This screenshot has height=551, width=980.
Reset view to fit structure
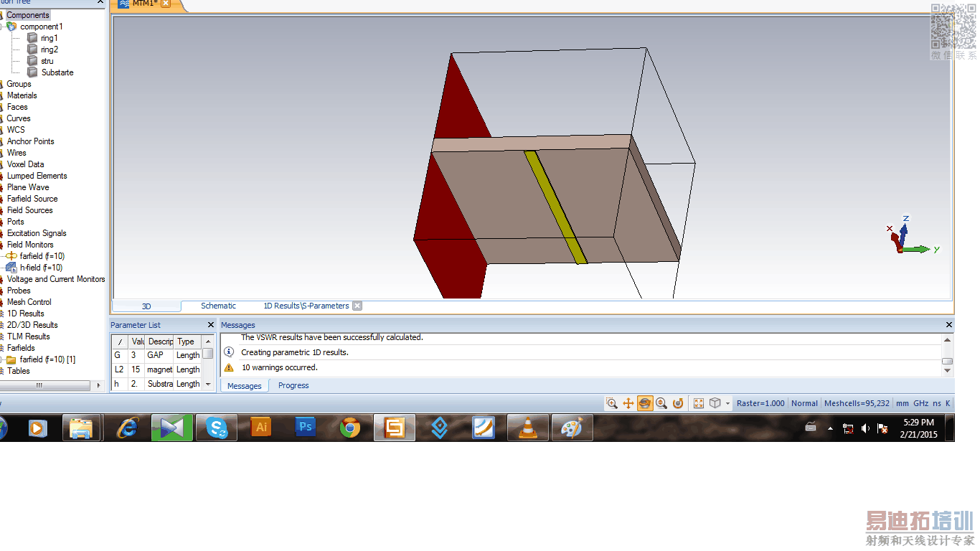(x=699, y=403)
